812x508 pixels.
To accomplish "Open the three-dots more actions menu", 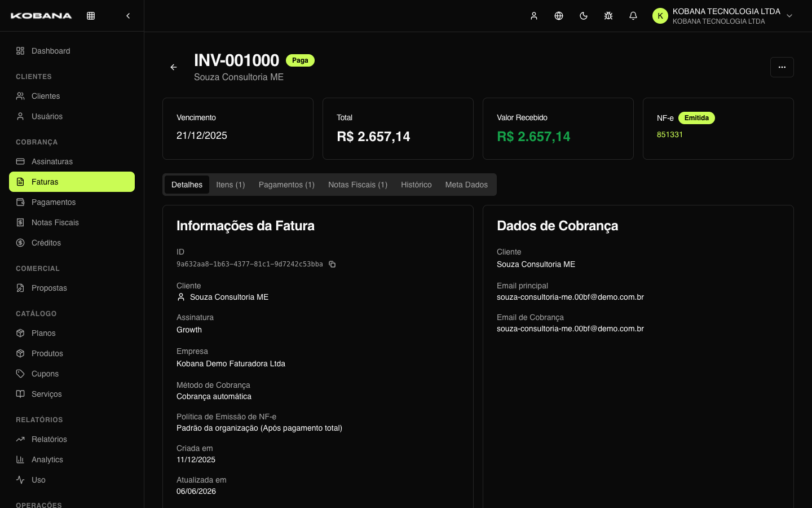I will [x=782, y=67].
